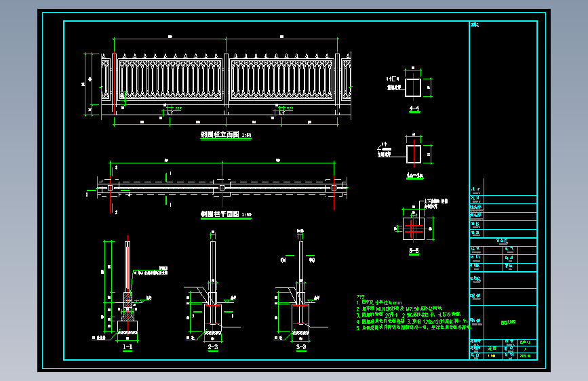Viewport: 588px width, 381px height.
Task: Select note line 2 mentioning MU10 and M7.5
Action: tap(399, 309)
